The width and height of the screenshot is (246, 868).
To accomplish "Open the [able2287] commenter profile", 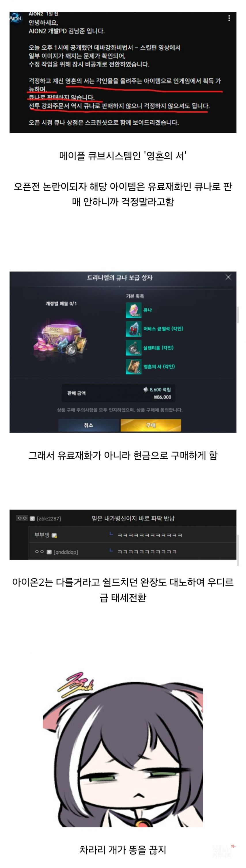I will pos(49,518).
